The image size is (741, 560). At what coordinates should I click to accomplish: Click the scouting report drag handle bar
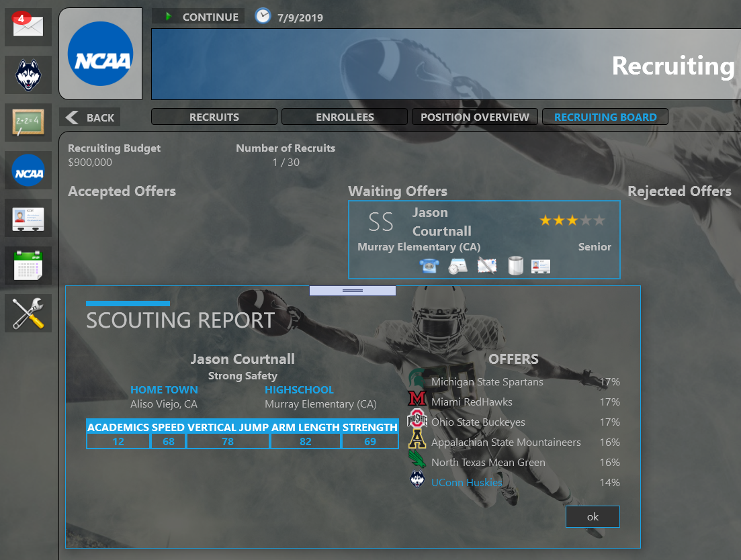[x=353, y=290]
